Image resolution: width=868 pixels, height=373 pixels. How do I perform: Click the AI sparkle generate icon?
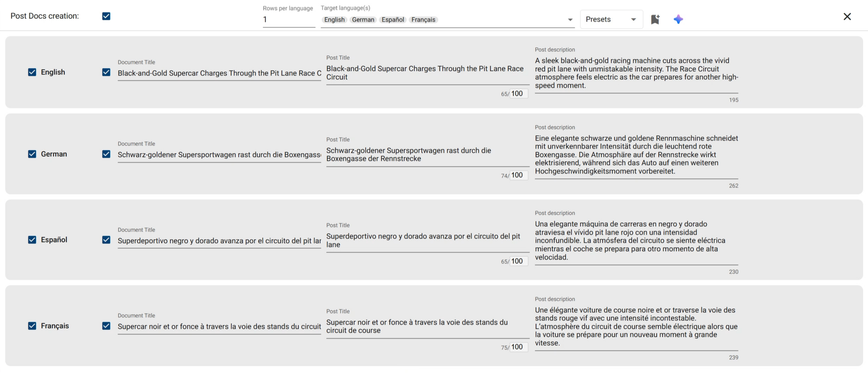coord(678,19)
